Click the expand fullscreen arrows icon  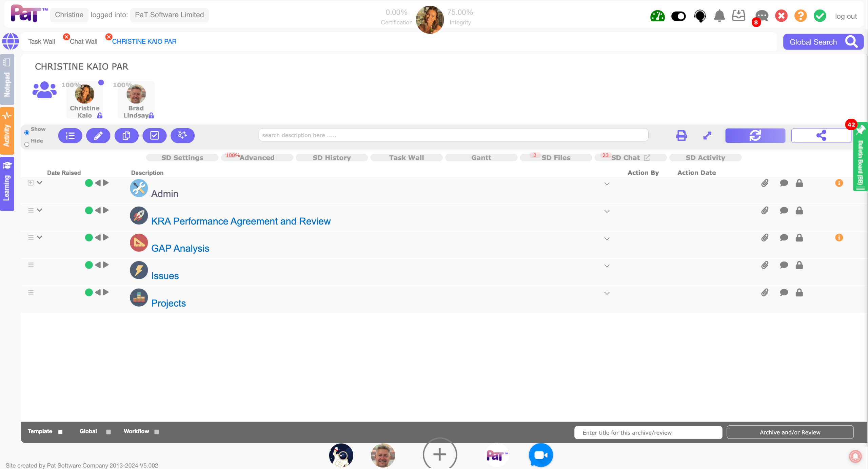[707, 136]
